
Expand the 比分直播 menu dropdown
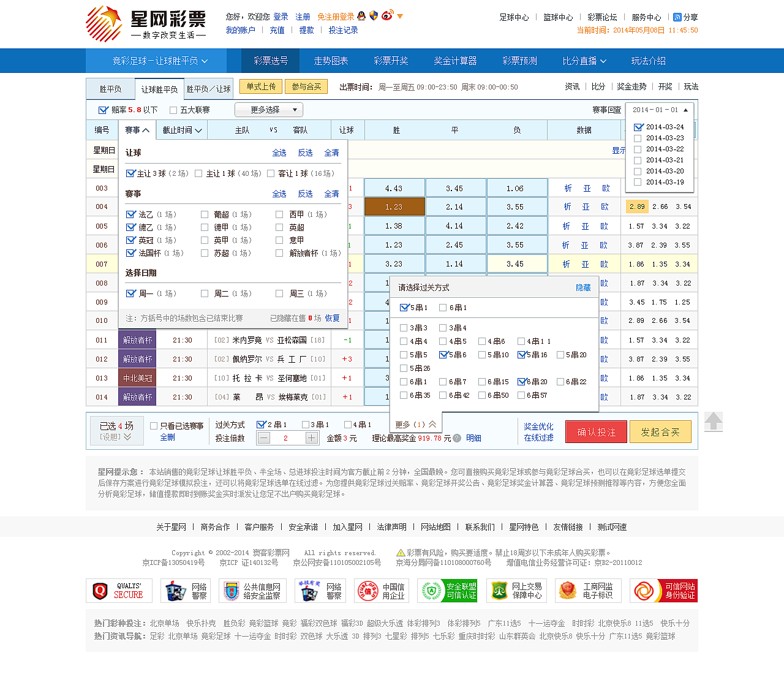point(584,61)
